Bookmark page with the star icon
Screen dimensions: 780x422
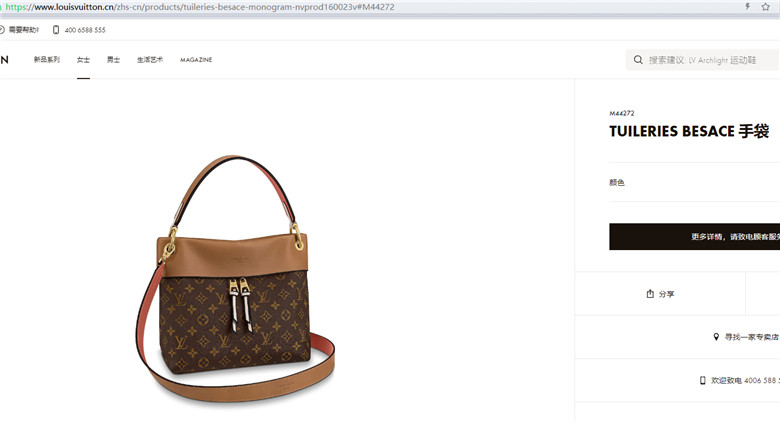pyautogui.click(x=766, y=6)
